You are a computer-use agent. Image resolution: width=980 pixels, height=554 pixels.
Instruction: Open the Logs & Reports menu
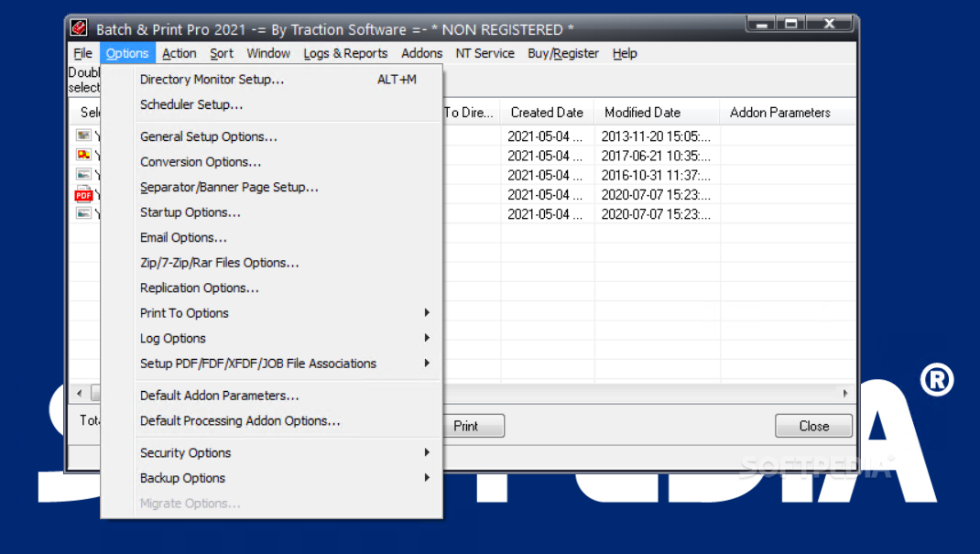coord(345,53)
